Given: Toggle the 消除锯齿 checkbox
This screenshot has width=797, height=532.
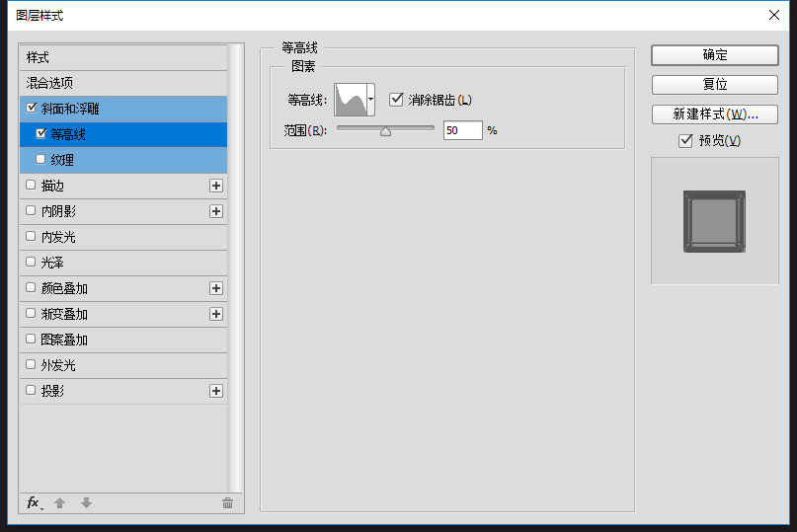Looking at the screenshot, I should (x=396, y=99).
